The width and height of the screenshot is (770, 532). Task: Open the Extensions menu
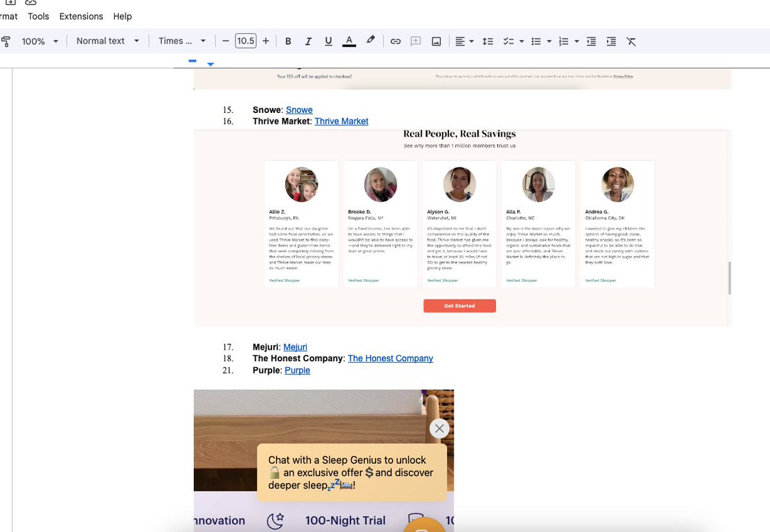tap(81, 16)
